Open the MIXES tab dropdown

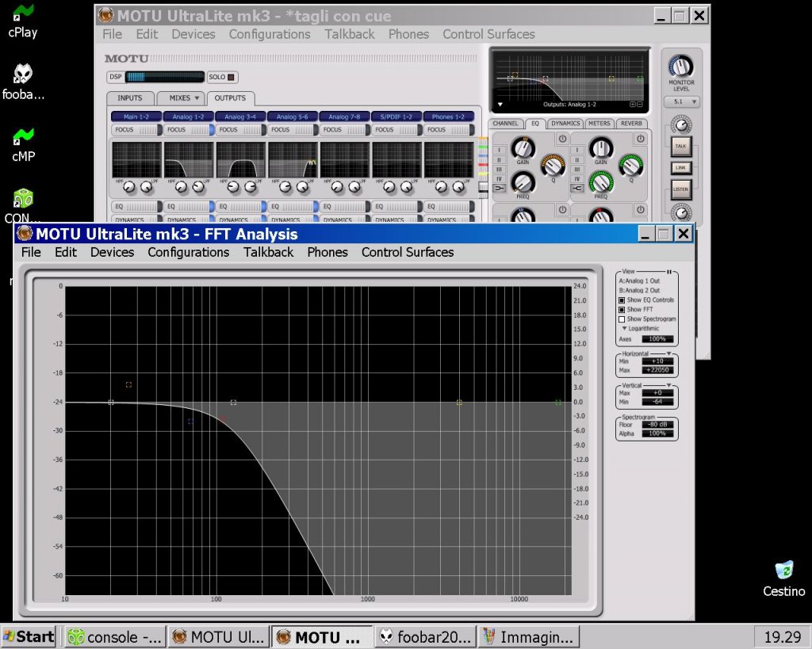(x=197, y=97)
